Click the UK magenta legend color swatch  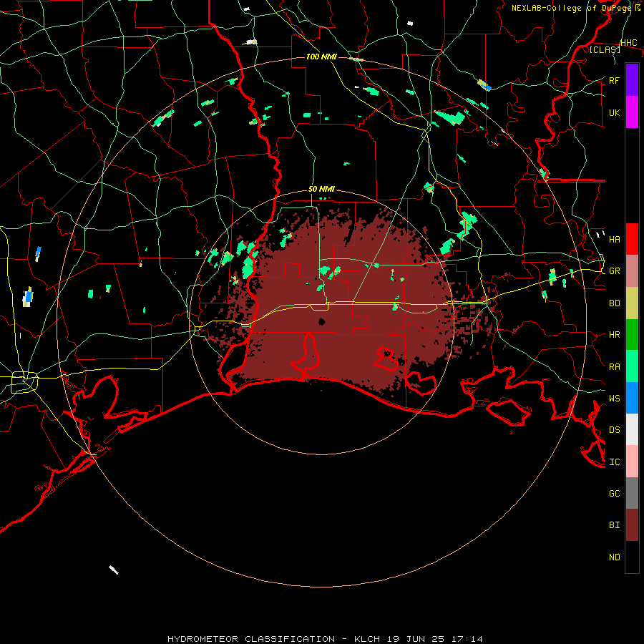[632, 112]
